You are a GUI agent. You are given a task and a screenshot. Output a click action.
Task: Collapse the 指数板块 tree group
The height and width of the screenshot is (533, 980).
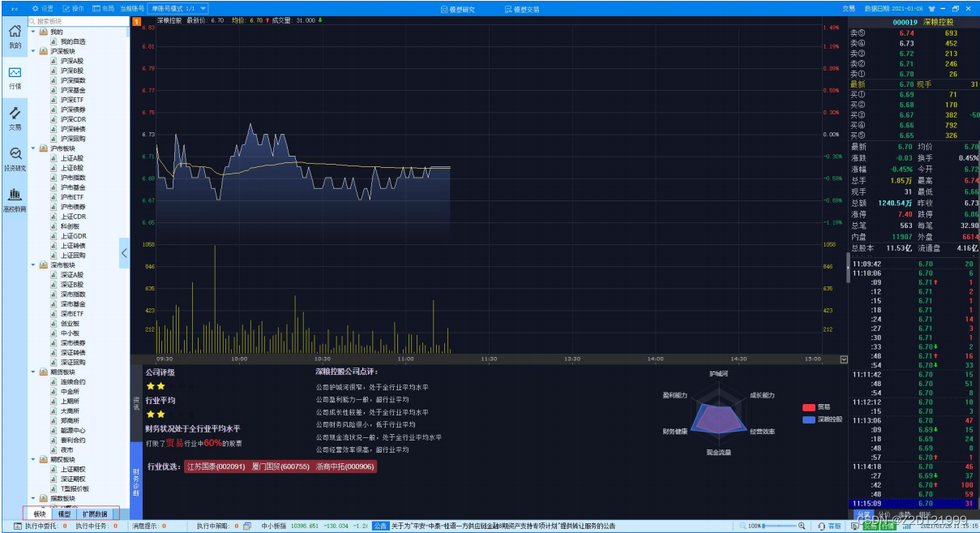[x=33, y=498]
